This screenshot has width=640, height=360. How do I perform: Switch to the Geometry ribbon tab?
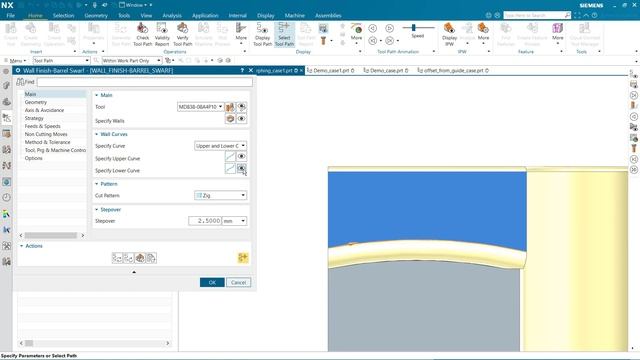pyautogui.click(x=96, y=16)
